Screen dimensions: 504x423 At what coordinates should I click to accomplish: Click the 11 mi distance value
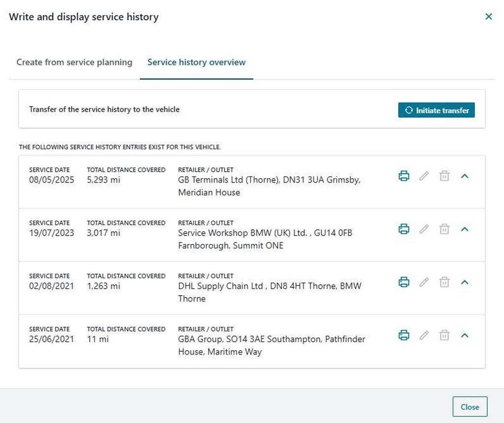pos(98,339)
